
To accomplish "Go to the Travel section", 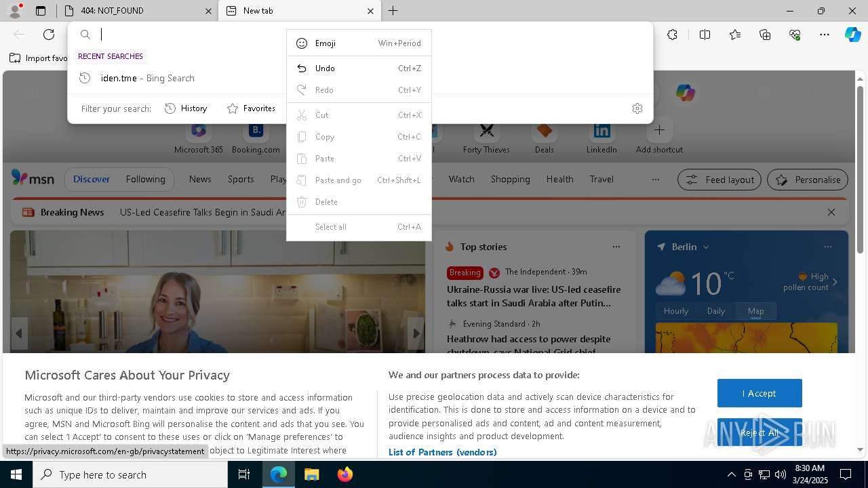I will pyautogui.click(x=601, y=179).
